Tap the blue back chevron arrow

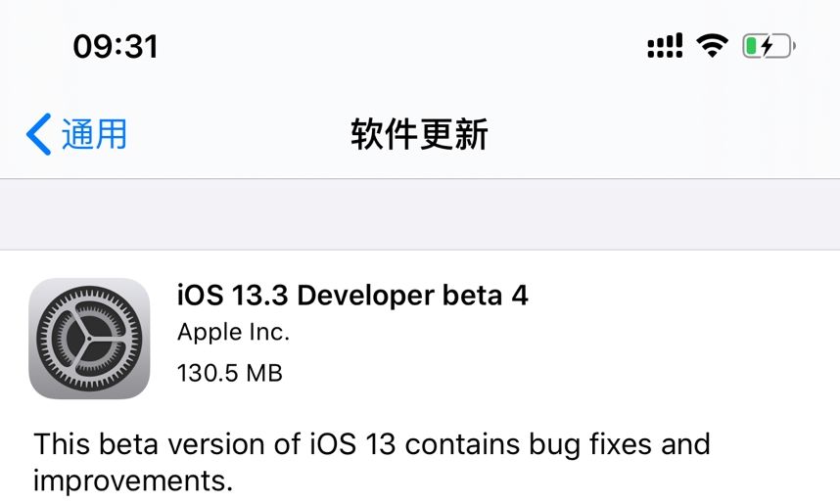(38, 134)
